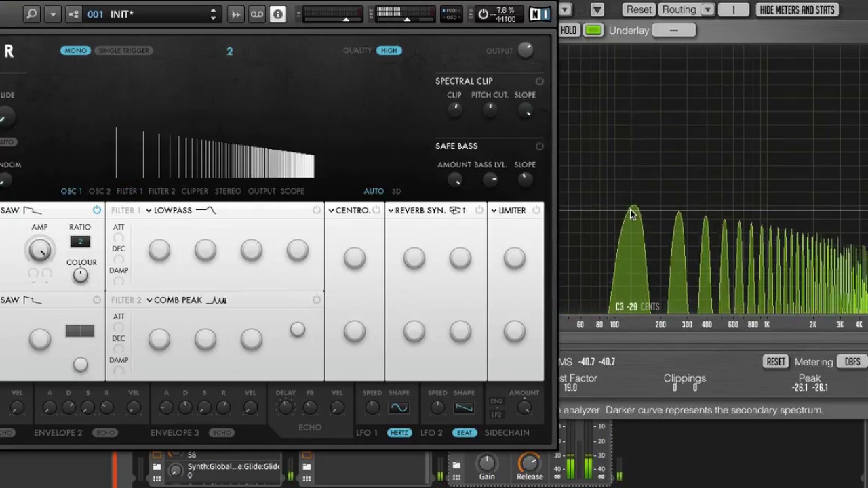Open the Lowpass filter type dropdown
This screenshot has width=868, height=488.
149,211
